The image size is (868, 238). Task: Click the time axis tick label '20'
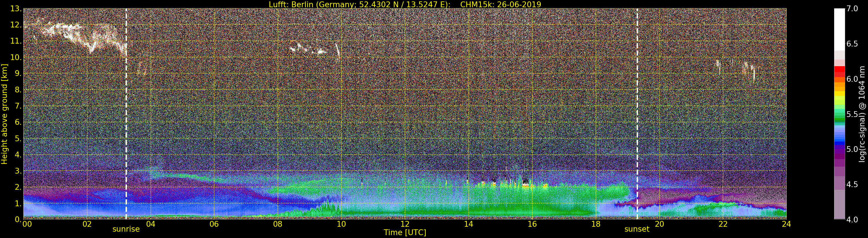point(659,224)
